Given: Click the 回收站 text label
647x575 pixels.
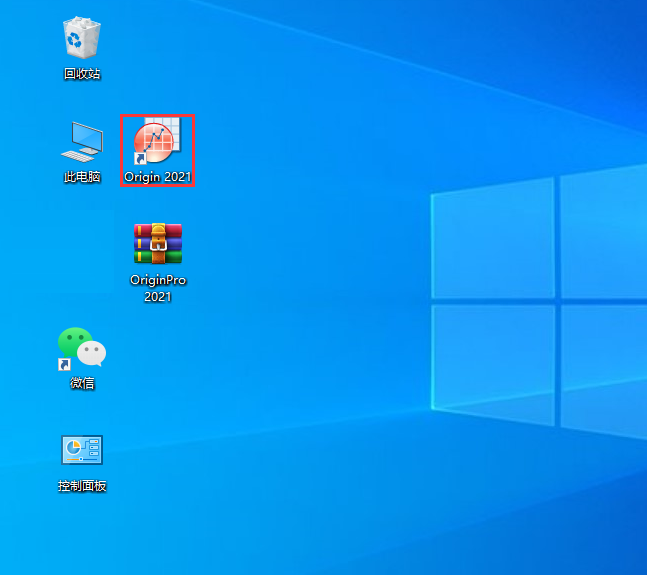Looking at the screenshot, I should click(x=82, y=74).
